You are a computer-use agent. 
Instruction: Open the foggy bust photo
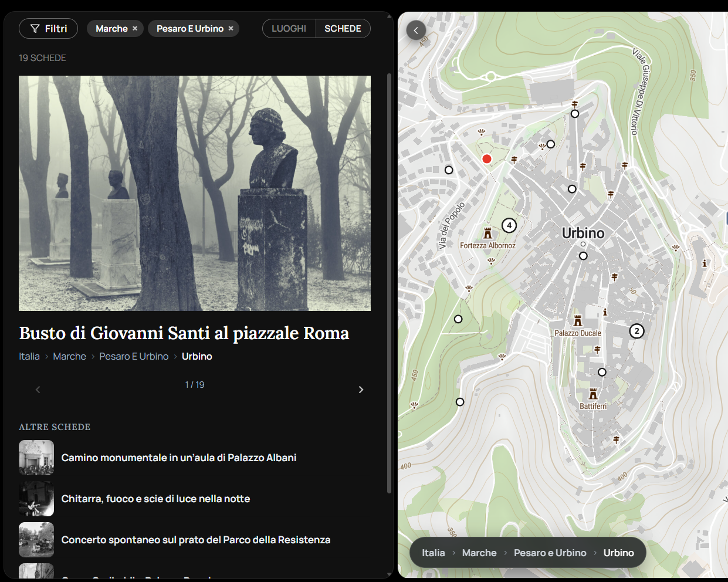coord(195,193)
